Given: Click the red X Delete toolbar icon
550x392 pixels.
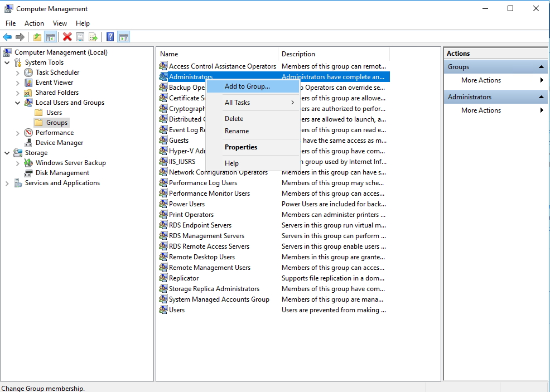Looking at the screenshot, I should point(67,37).
